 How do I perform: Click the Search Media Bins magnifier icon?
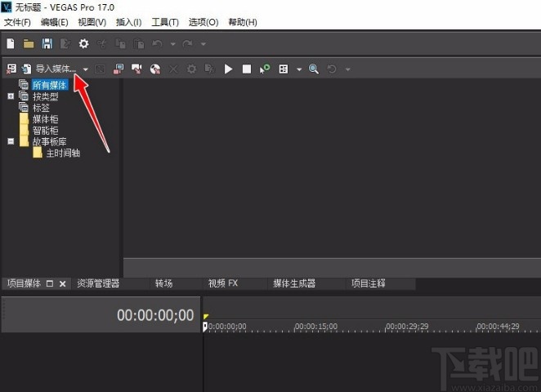(x=314, y=69)
